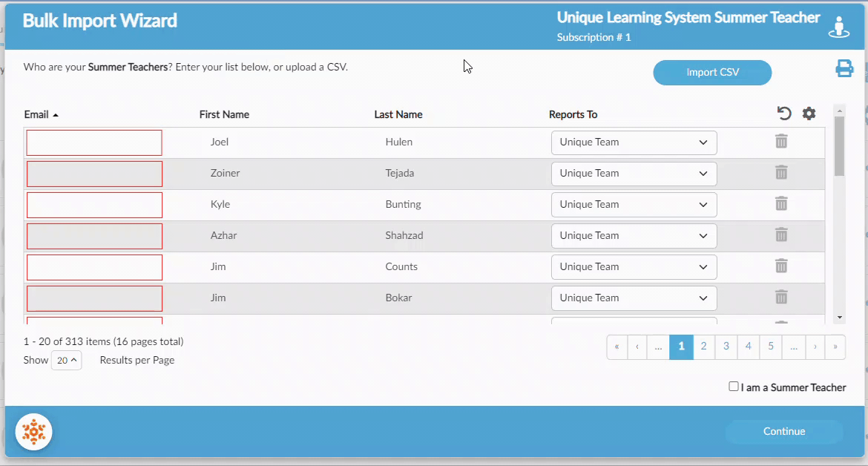Click last name cell Bokar

pyautogui.click(x=398, y=298)
